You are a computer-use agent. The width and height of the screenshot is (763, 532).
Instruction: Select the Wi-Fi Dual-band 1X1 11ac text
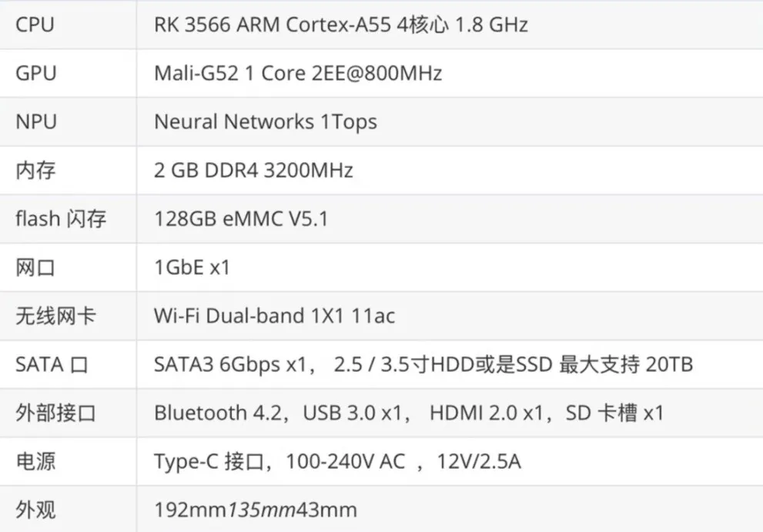pyautogui.click(x=275, y=316)
